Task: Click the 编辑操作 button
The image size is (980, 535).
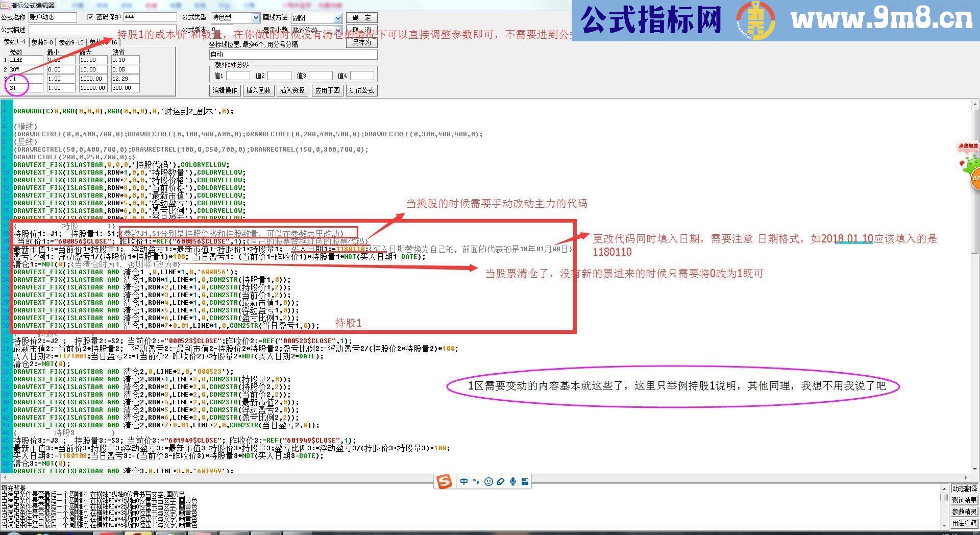Action: (x=225, y=90)
